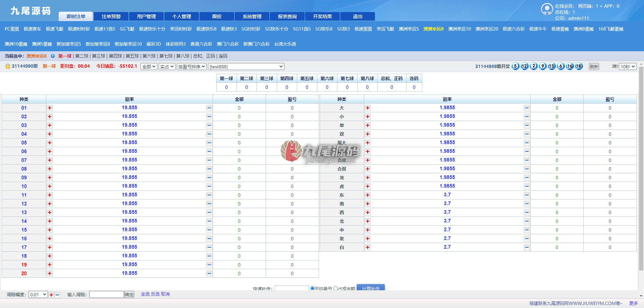Click the red plus beside 调赔幅度
Screen dimensions: 644x308
pos(51,295)
